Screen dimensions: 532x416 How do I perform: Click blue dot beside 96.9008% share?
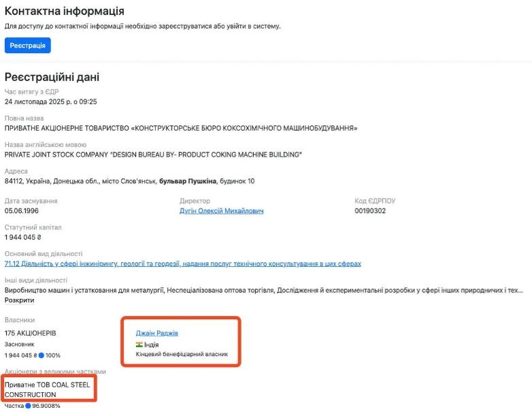(28, 406)
